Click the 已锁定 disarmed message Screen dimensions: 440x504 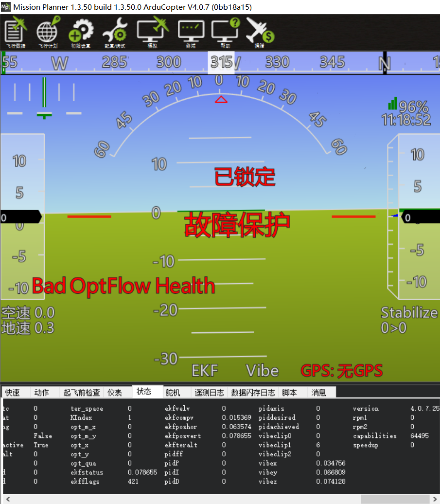[x=245, y=177]
